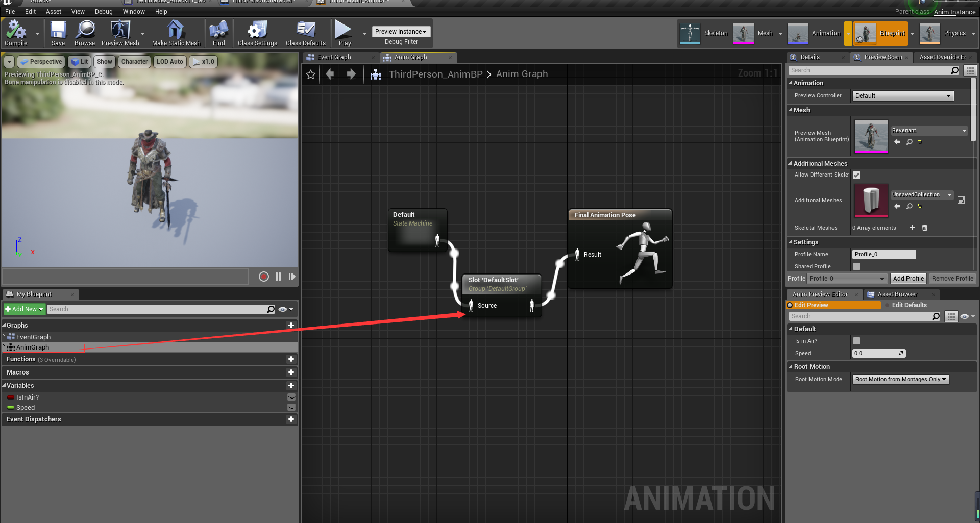This screenshot has width=980, height=523.
Task: Toggle IsInAir? variable visibility
Action: pyautogui.click(x=291, y=397)
